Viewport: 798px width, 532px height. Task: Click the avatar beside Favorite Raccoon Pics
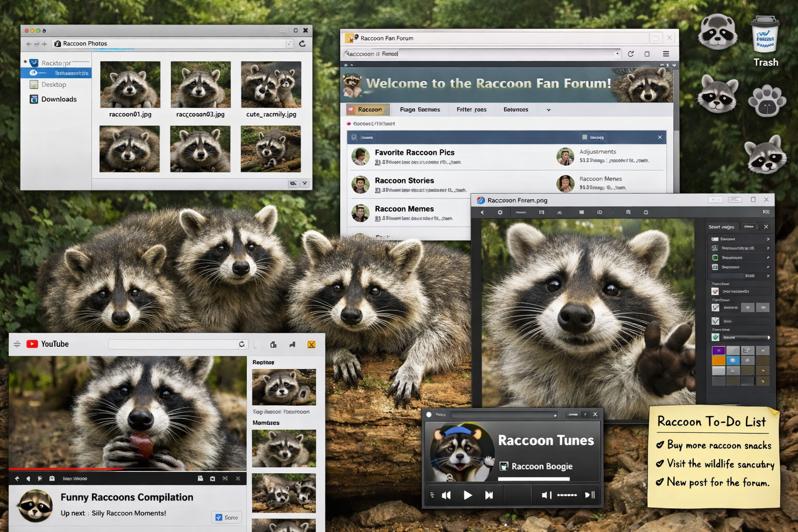361,156
